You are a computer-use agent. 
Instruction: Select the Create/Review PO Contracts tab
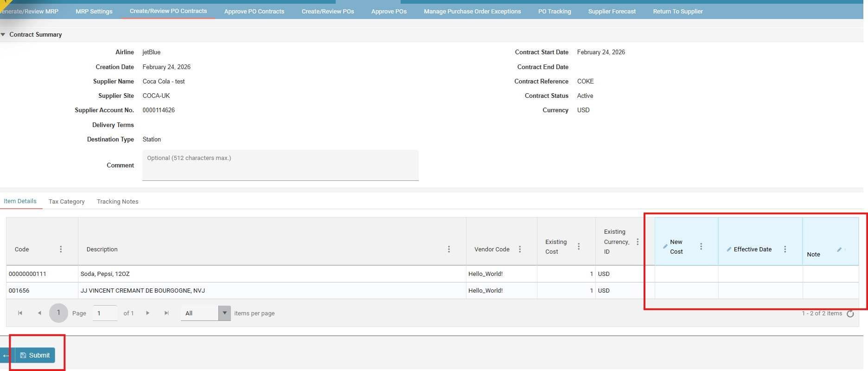coord(168,11)
